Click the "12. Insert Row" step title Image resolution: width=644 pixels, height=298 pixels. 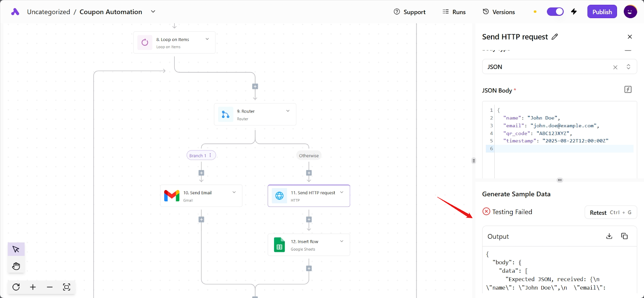click(x=305, y=242)
